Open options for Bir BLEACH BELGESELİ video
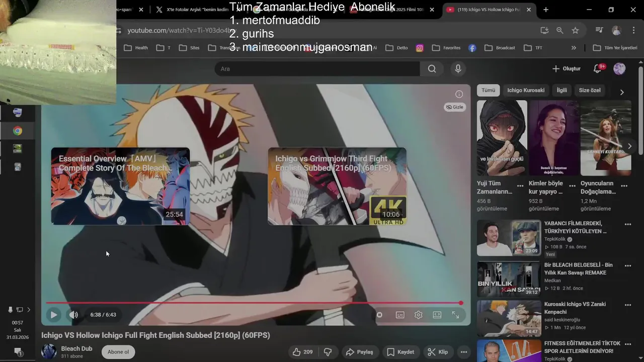Image resolution: width=644 pixels, height=362 pixels. [x=628, y=265]
